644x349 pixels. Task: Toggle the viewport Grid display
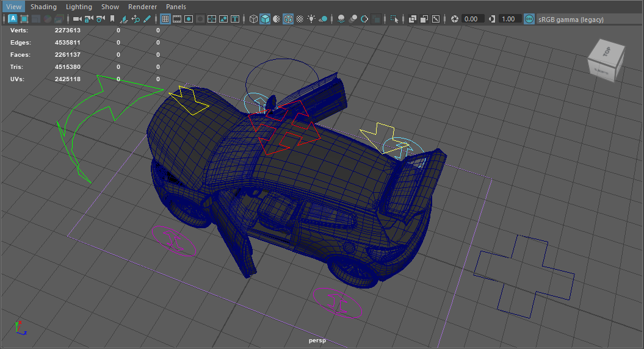coord(165,19)
